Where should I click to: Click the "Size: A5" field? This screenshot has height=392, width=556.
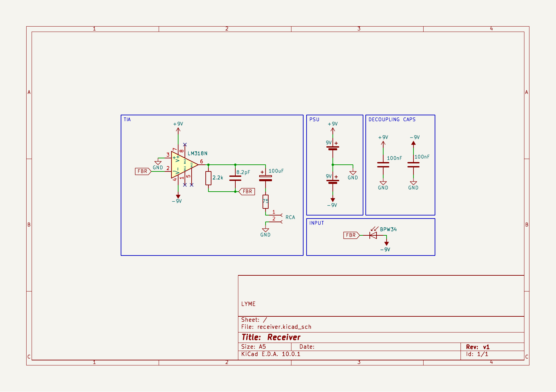coord(254,347)
